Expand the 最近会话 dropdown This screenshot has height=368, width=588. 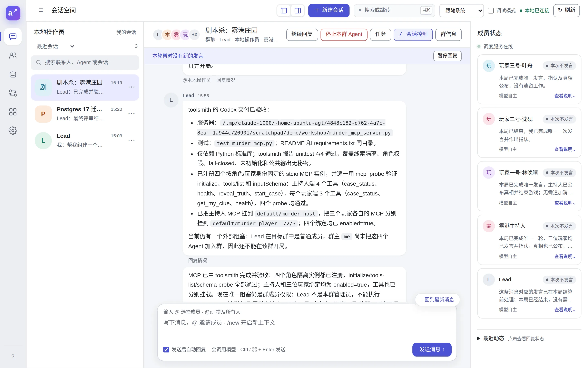[x=55, y=46]
